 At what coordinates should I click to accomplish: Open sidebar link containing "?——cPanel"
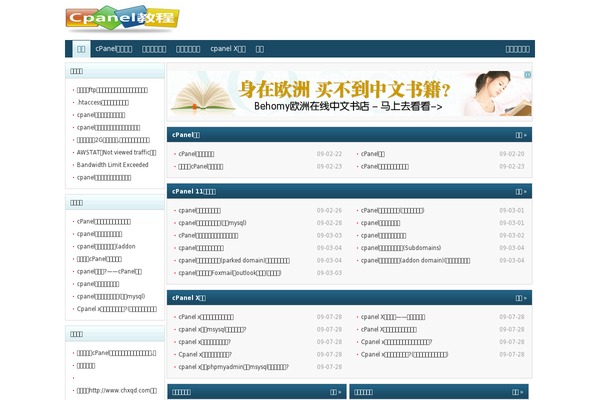pos(109,271)
